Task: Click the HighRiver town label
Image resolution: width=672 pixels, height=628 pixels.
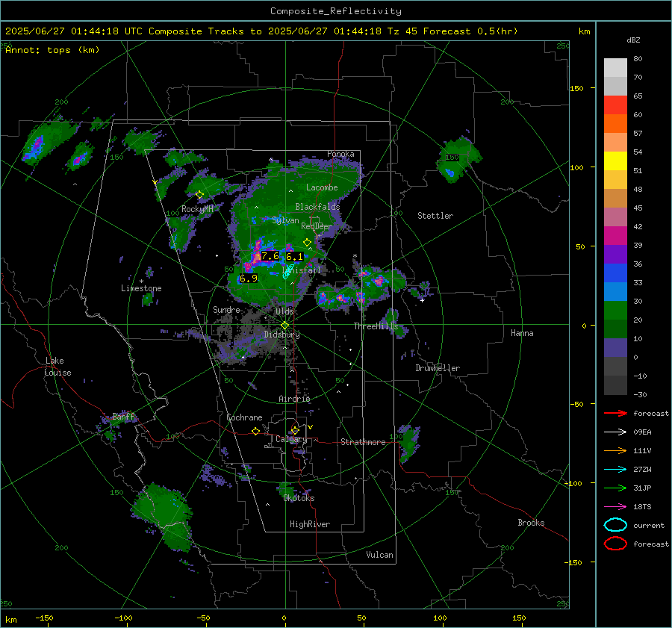Action: pos(310,524)
